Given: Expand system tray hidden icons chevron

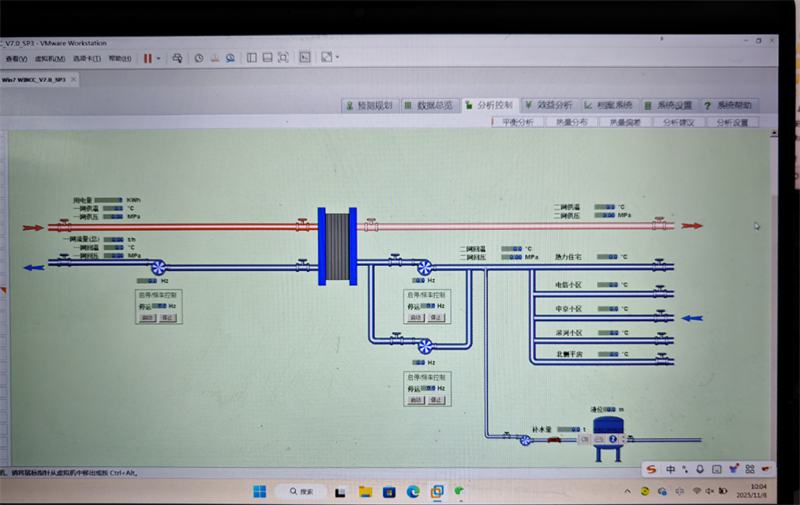Looking at the screenshot, I should tap(627, 491).
